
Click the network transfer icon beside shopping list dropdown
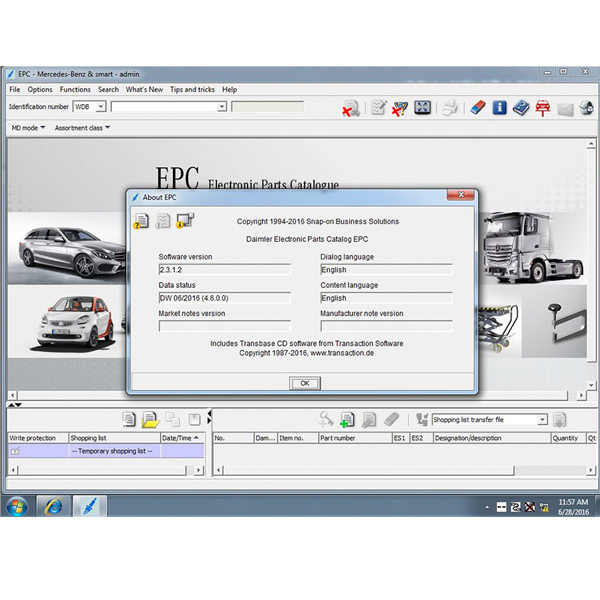(x=422, y=419)
